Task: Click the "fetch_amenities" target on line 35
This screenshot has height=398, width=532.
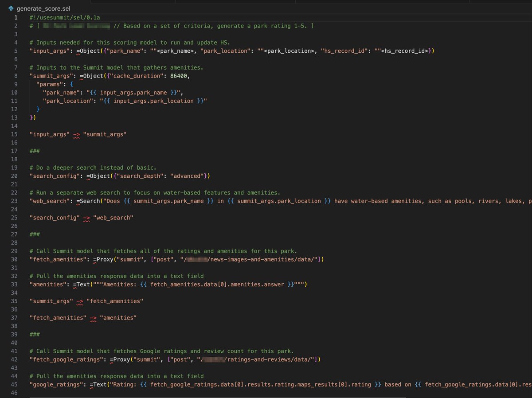Action: click(x=115, y=301)
